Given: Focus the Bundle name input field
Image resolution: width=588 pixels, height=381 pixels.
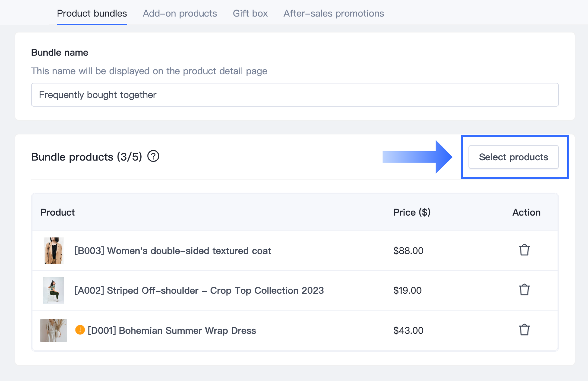Looking at the screenshot, I should pos(294,95).
